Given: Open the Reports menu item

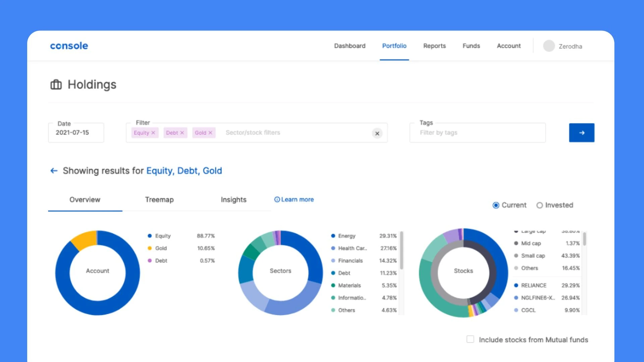Looking at the screenshot, I should coord(434,46).
